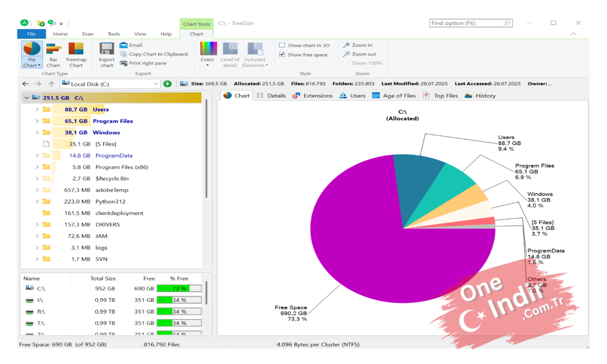Screen dimensions: 607x364
Task: Copy Chart to Clipboard
Action: 154,54
